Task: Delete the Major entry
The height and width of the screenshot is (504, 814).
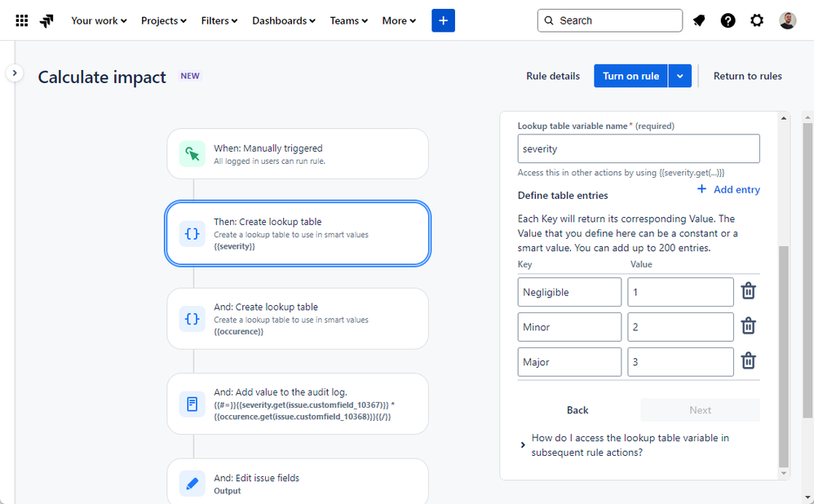Action: click(748, 360)
